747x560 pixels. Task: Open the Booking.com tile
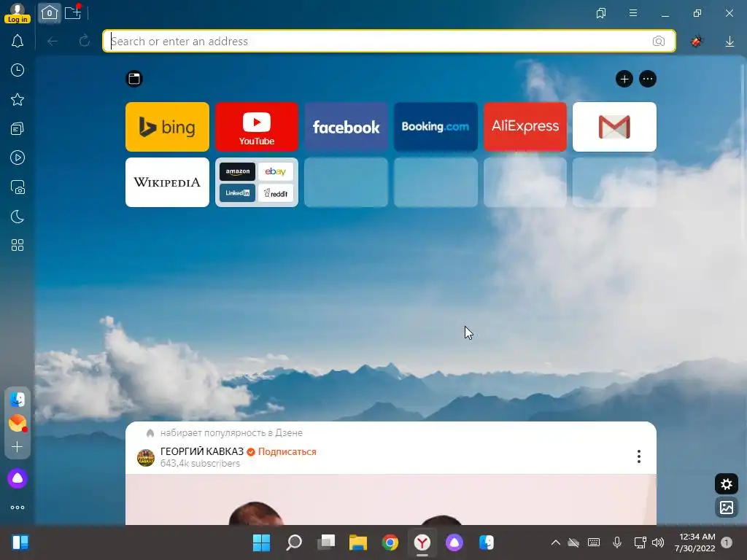click(x=436, y=127)
